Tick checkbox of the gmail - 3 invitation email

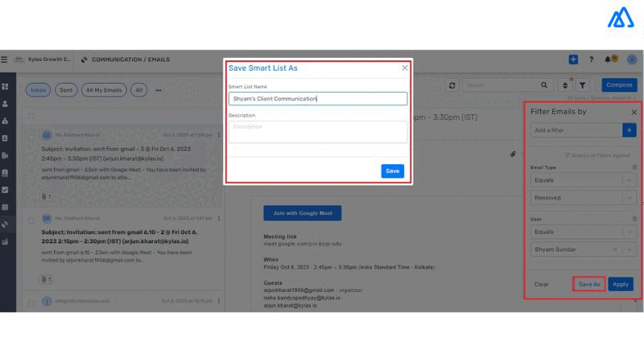[31, 138]
